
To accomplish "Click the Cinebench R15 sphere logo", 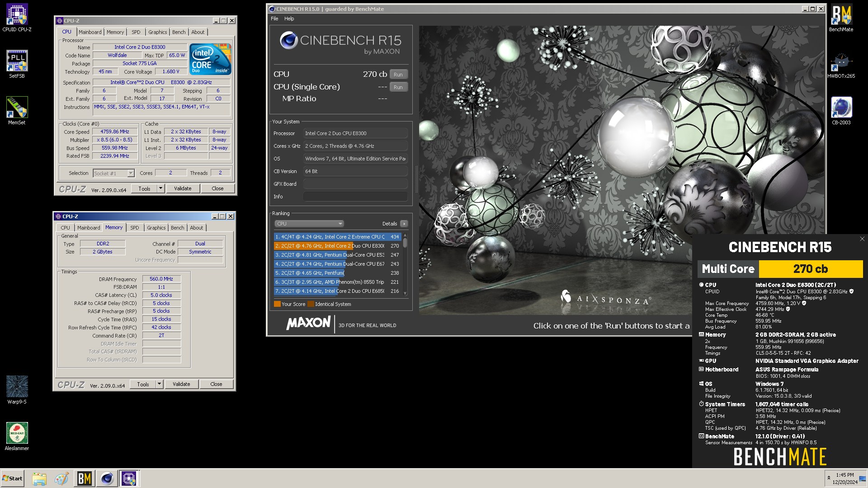I will [288, 41].
